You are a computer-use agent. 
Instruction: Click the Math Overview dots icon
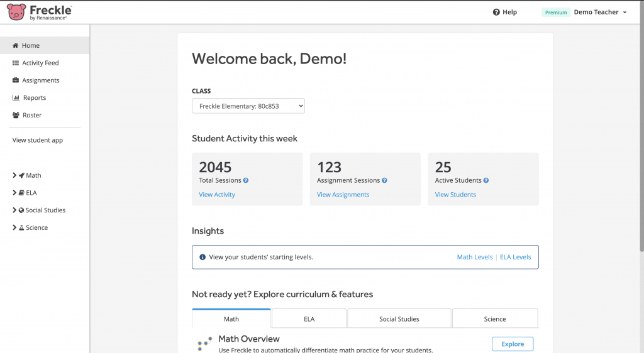pyautogui.click(x=204, y=344)
